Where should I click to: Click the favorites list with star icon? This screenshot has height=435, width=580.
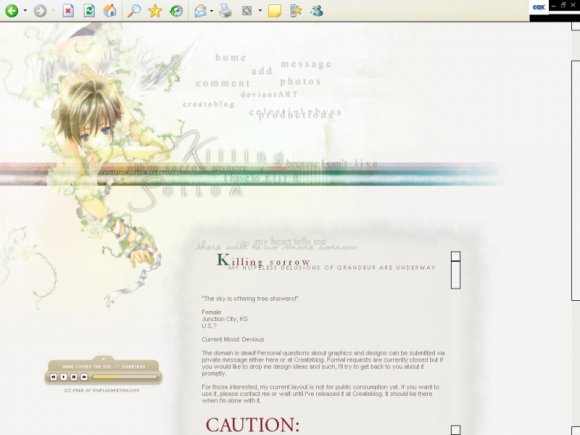coord(296,11)
